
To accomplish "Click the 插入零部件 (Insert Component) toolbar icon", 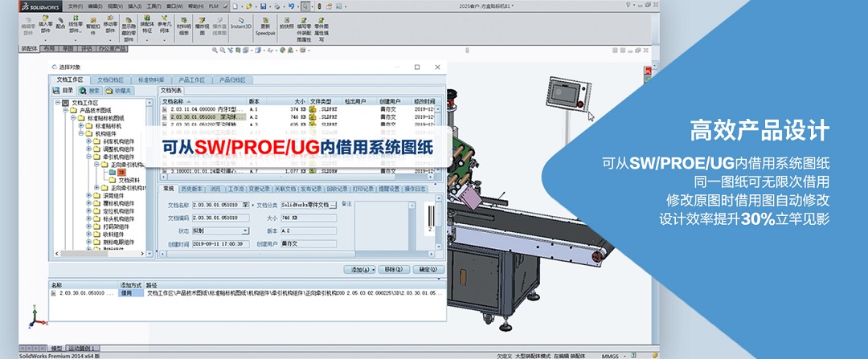I will pyautogui.click(x=44, y=20).
